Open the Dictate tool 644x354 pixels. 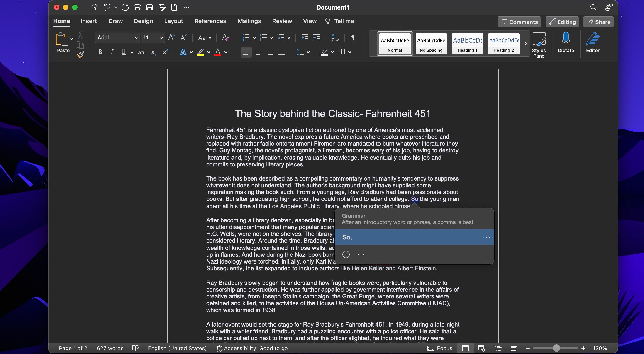coord(566,44)
